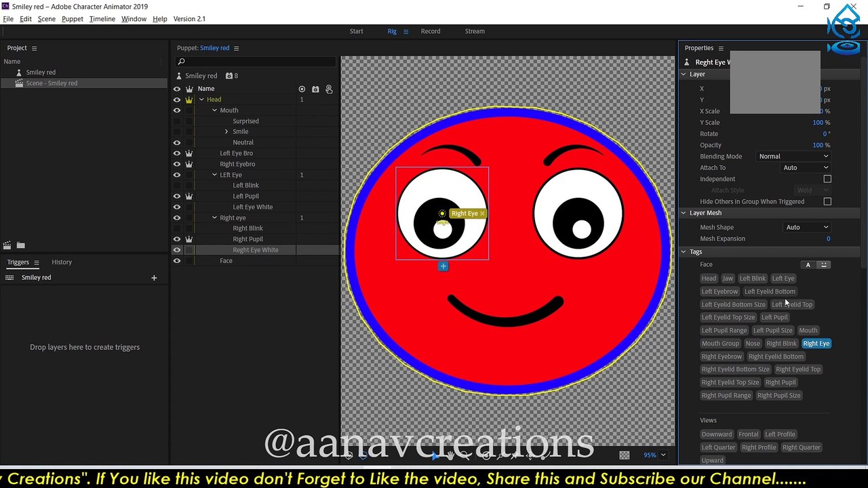This screenshot has width=868, height=488.
Task: Open the File menu
Action: coord(8,19)
